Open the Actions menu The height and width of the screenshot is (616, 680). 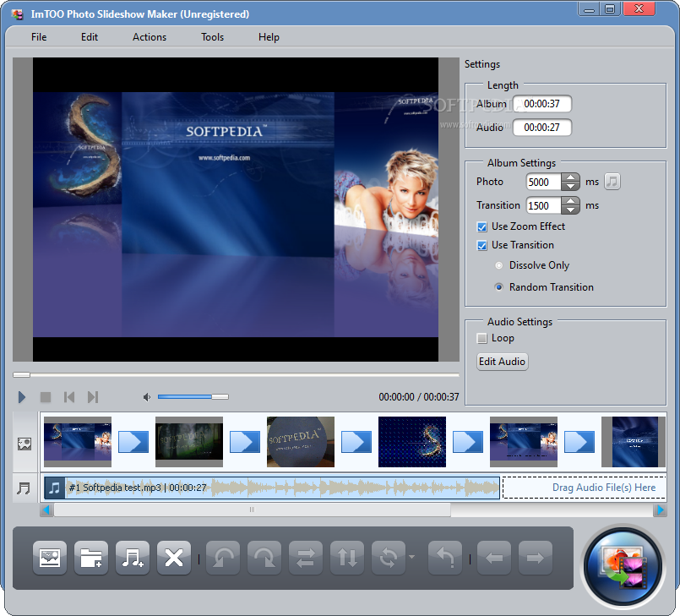(x=150, y=37)
